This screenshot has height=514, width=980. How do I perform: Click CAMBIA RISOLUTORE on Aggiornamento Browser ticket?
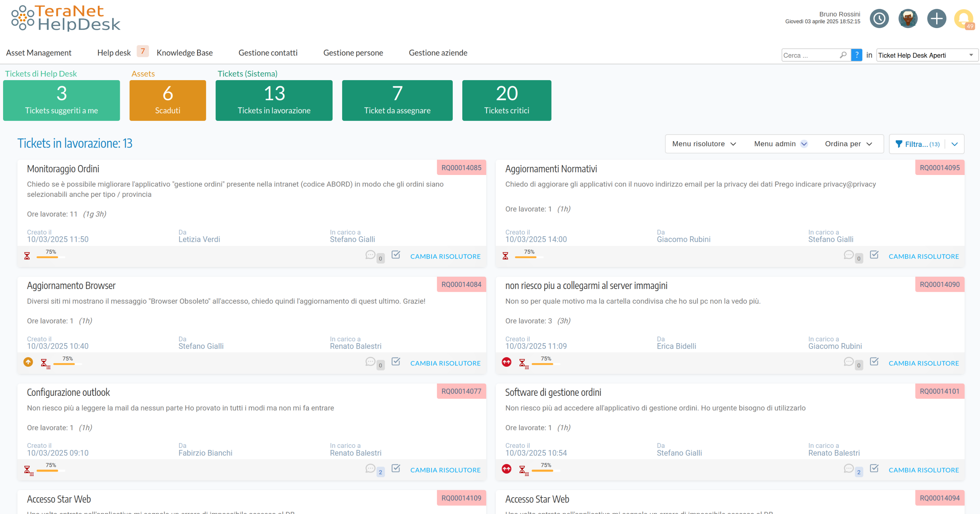(445, 363)
